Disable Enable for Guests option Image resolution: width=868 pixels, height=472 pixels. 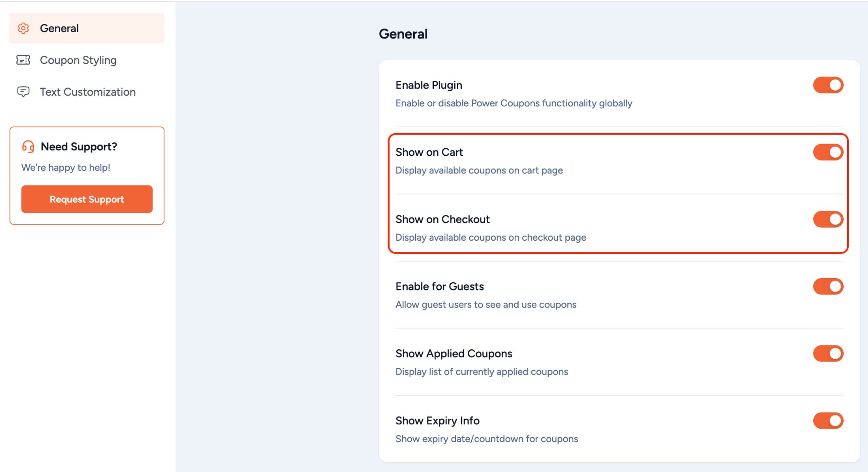[x=828, y=286]
